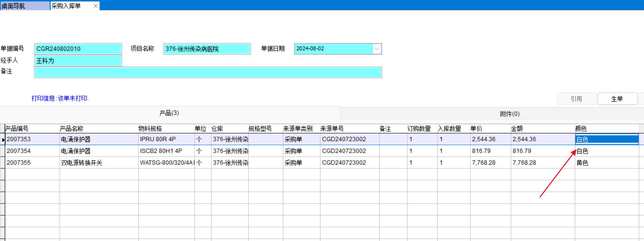Click the 物料规格 cell IPRU 80R 4P

coord(166,139)
